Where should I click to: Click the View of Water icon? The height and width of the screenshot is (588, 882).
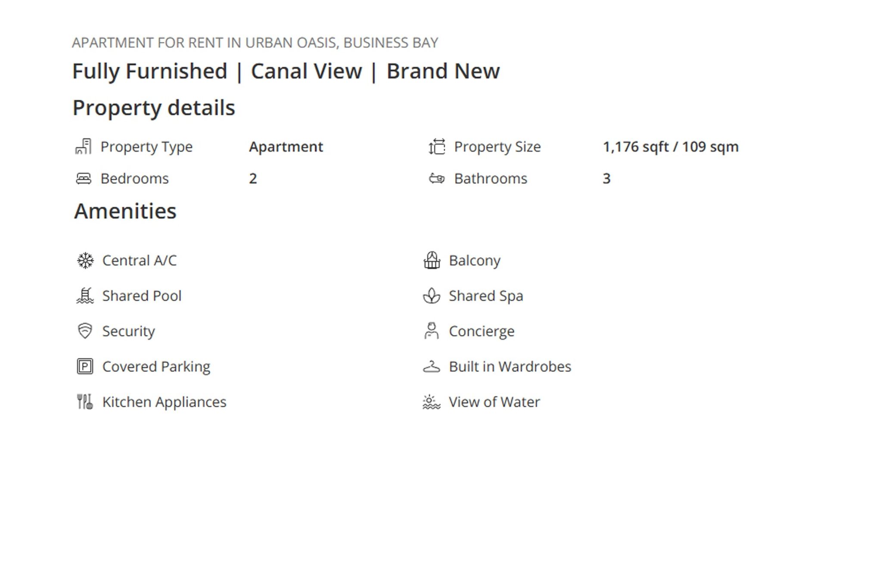click(432, 402)
